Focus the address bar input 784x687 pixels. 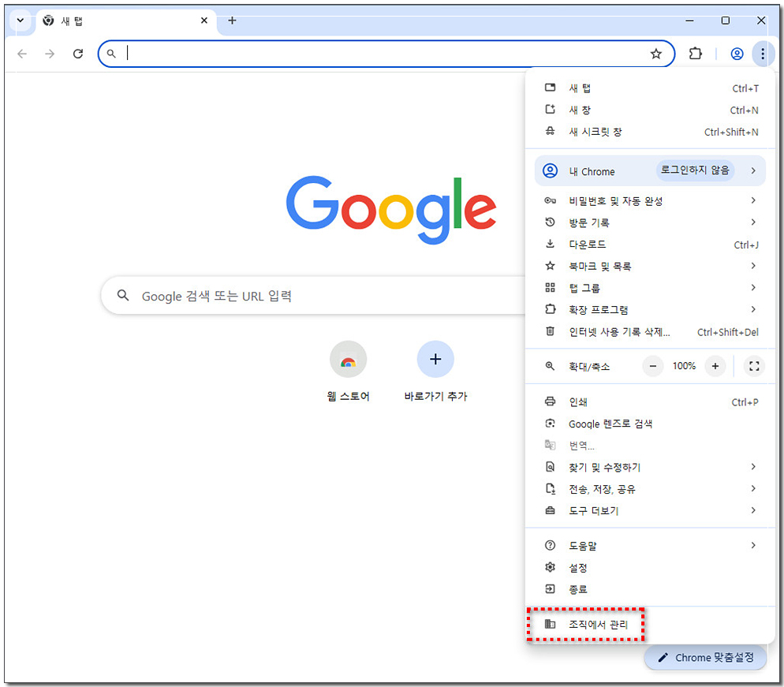(x=385, y=54)
